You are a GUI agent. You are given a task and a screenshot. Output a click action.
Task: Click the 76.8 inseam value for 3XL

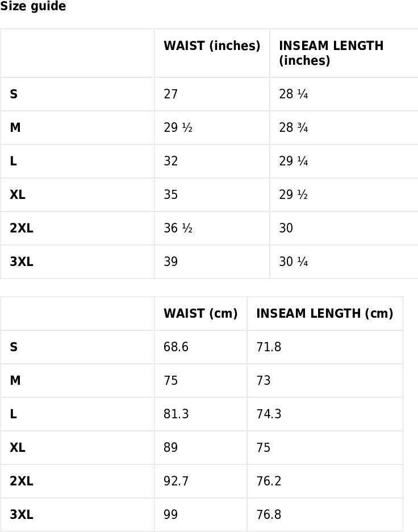[269, 515]
